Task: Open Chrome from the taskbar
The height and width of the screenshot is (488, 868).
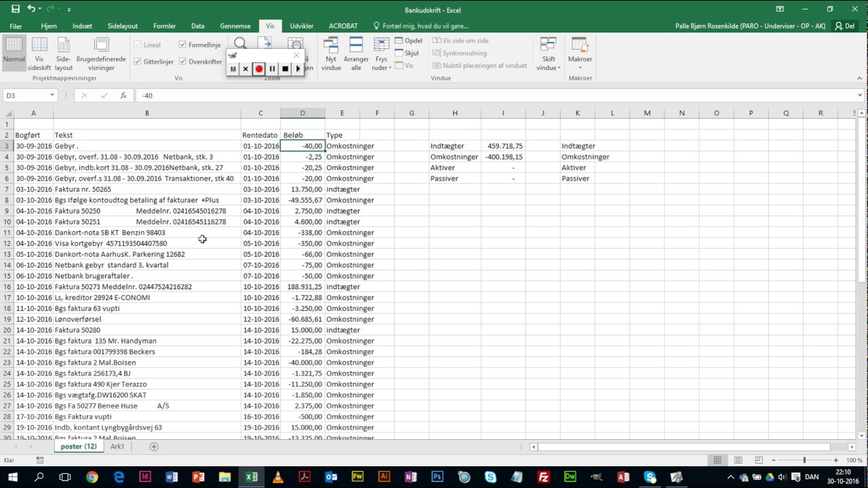Action: (92, 477)
